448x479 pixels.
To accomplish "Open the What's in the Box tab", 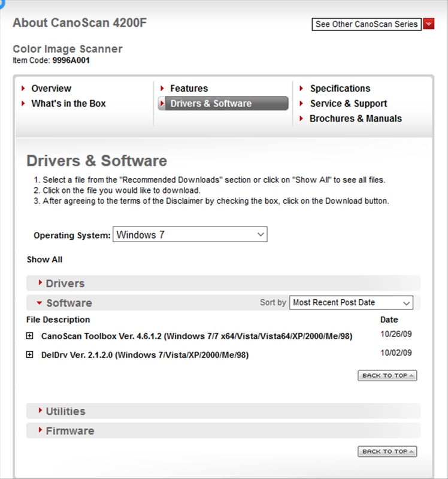I will pyautogui.click(x=68, y=104).
